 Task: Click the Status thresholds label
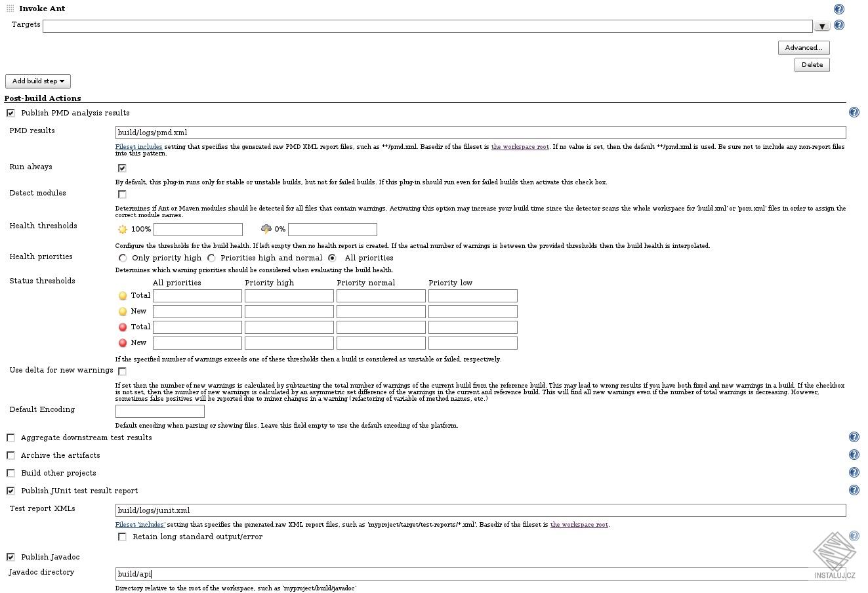(x=42, y=281)
